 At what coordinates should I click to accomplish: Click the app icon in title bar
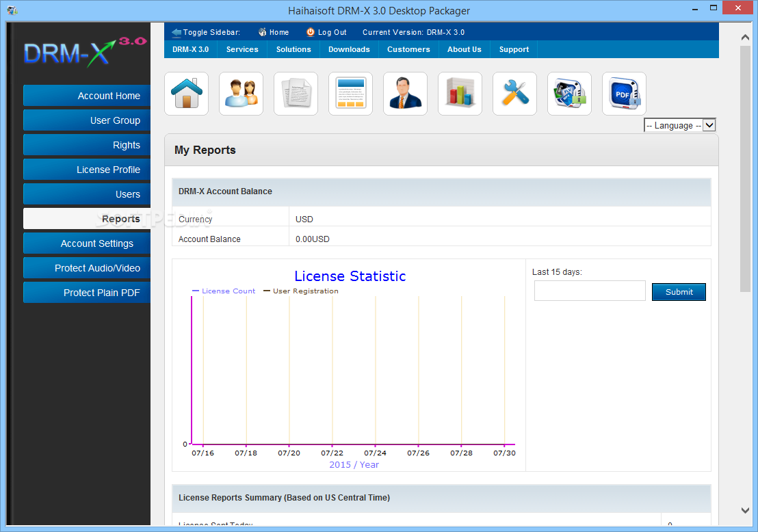click(x=12, y=10)
